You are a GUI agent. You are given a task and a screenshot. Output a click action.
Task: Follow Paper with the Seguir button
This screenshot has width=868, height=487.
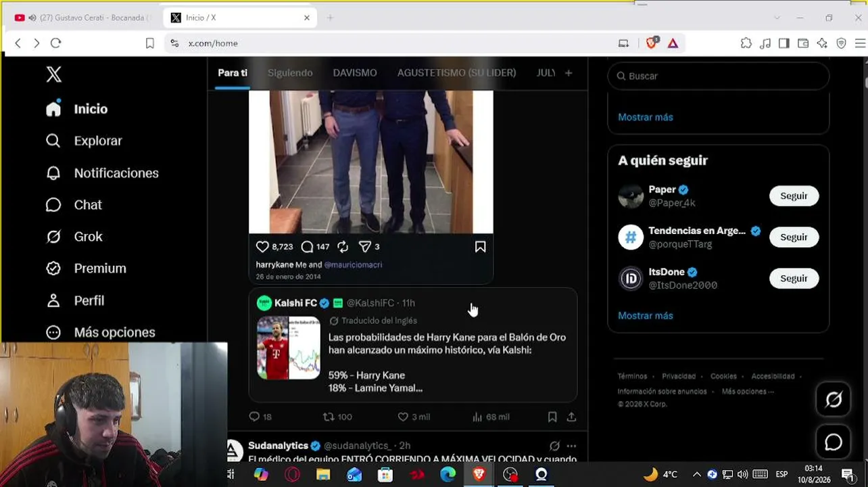pos(794,196)
